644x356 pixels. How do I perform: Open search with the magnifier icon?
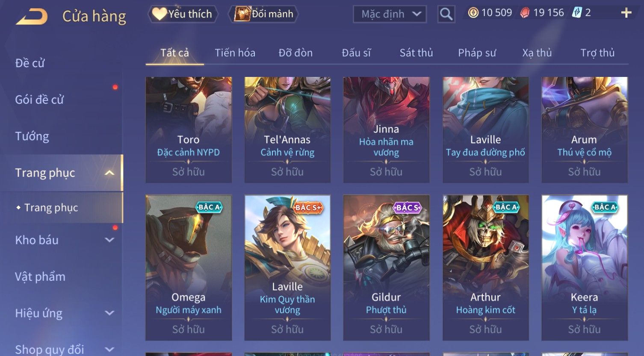(446, 14)
